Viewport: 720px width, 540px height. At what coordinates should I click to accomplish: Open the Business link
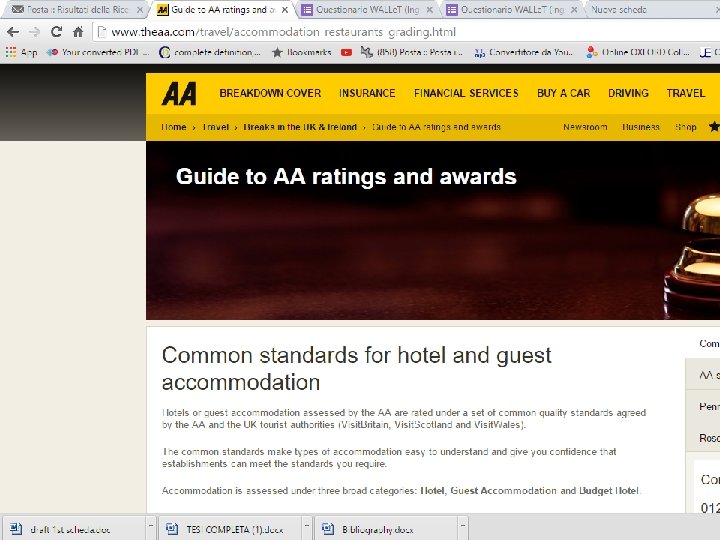point(641,127)
